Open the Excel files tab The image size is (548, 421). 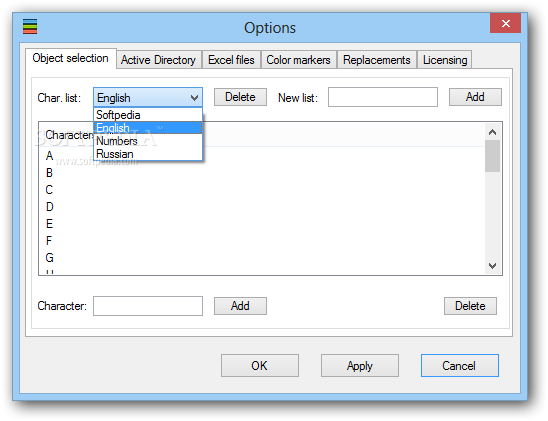(231, 60)
